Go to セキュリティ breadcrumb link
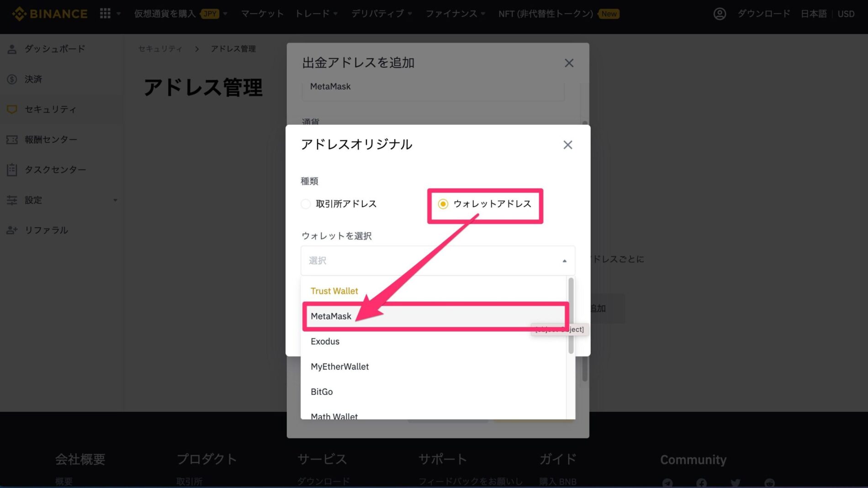Viewport: 868px width, 488px height. click(160, 48)
